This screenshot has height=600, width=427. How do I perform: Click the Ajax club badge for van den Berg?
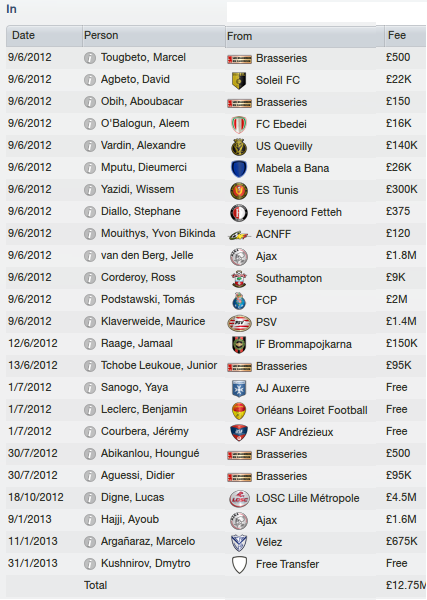point(239,257)
